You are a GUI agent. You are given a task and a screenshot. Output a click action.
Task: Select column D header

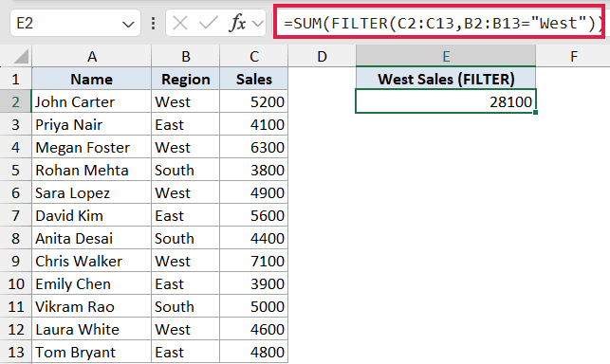pos(322,56)
